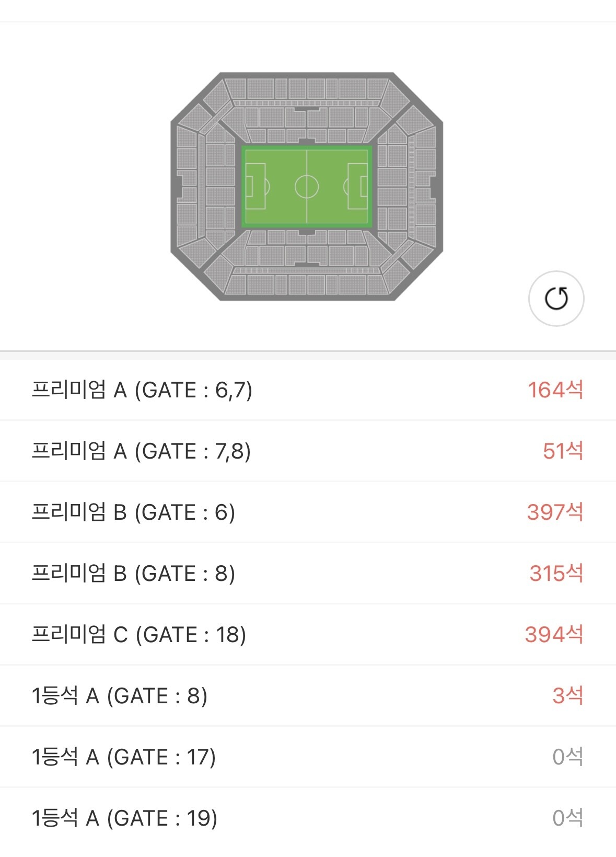This screenshot has height=857, width=616.
Task: Click the 51석 availability count
Action: click(x=563, y=451)
